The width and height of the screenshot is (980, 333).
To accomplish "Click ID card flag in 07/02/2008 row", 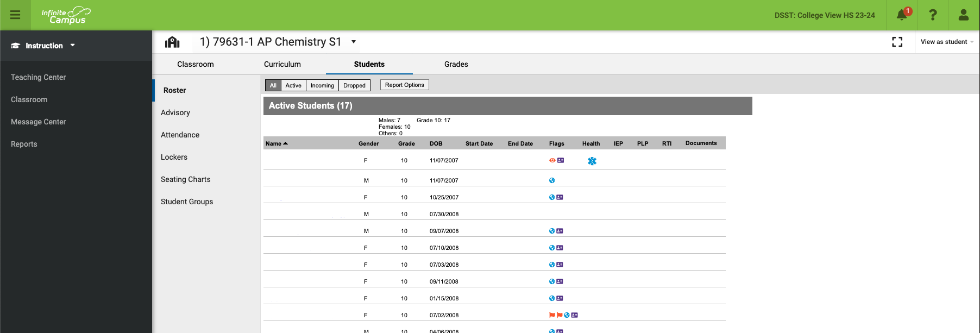I will tap(574, 315).
